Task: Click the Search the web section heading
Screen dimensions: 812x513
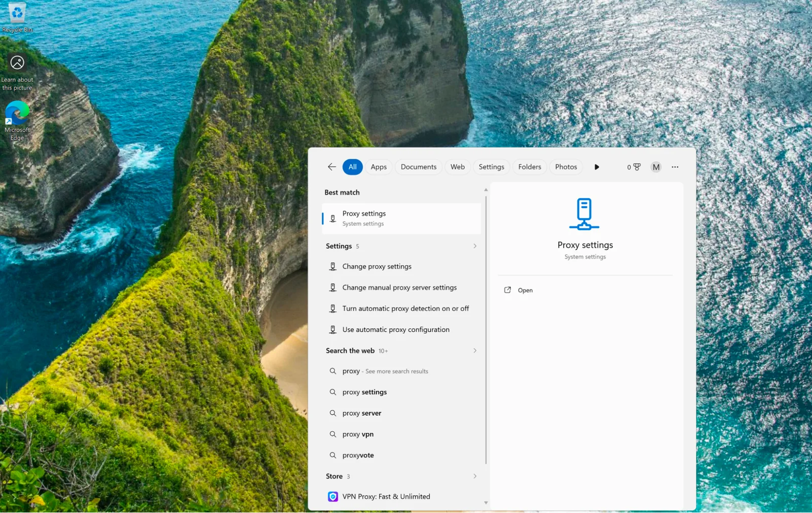Action: 350,351
